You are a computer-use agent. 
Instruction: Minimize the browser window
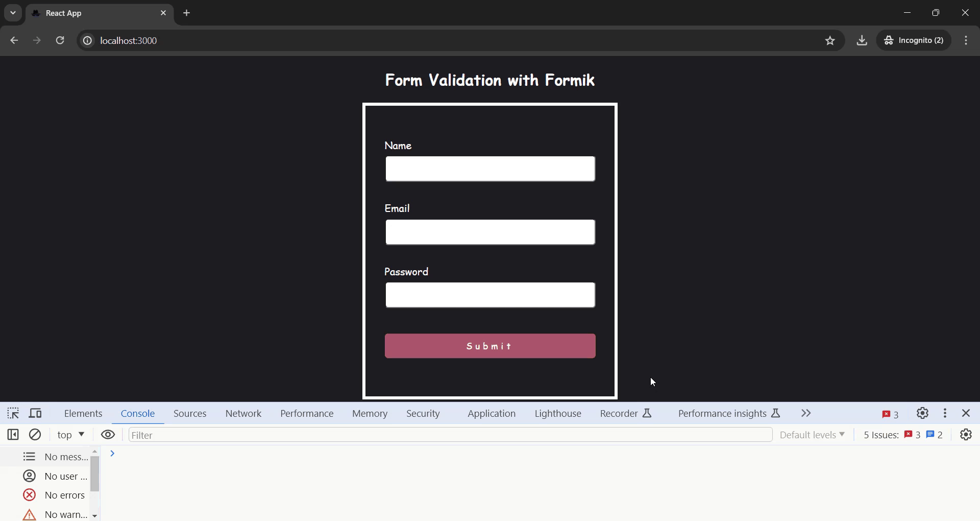point(907,13)
